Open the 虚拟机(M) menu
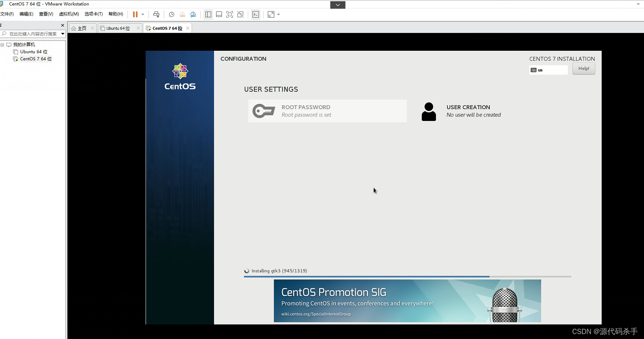Screen dimensions: 644x339 69,14
